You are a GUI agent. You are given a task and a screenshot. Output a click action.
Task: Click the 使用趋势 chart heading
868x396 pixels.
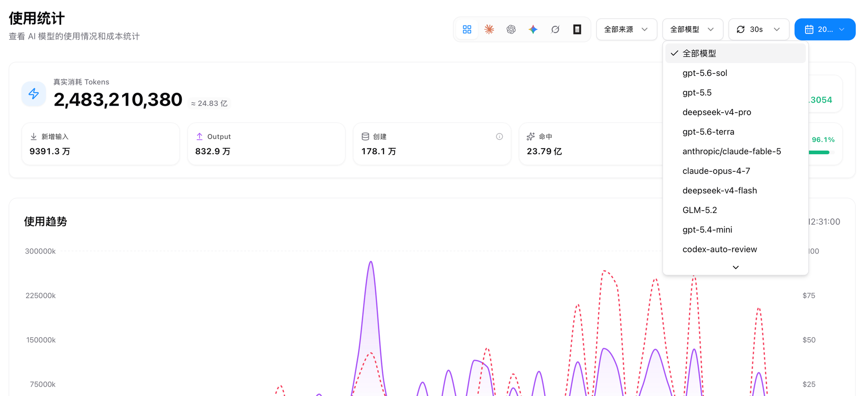coord(46,222)
